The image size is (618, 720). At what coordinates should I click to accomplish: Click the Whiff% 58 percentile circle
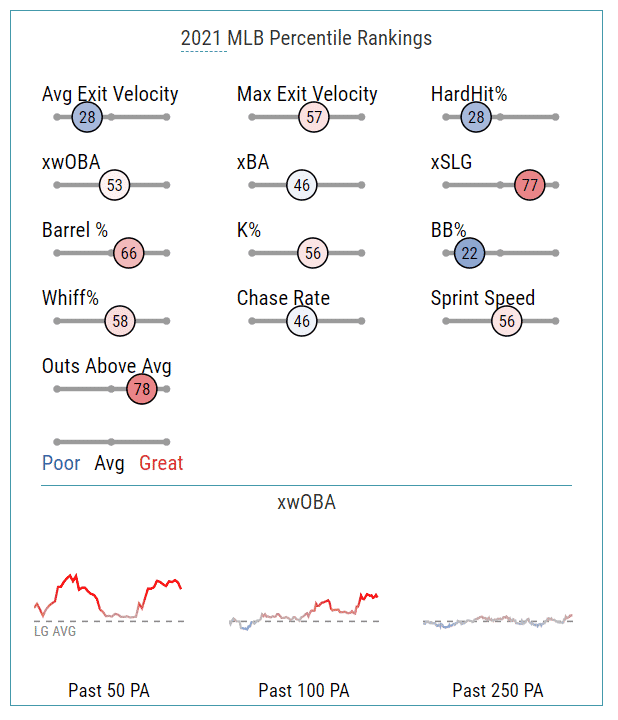pos(120,321)
